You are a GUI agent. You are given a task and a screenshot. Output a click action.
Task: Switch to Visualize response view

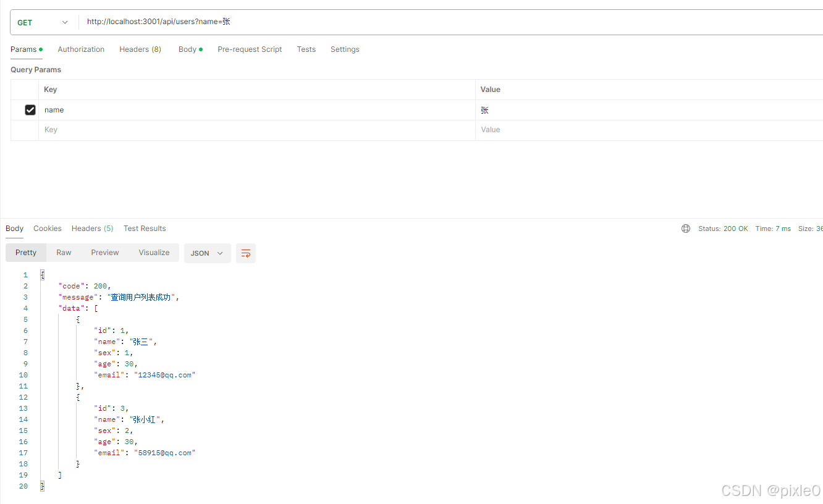154,253
